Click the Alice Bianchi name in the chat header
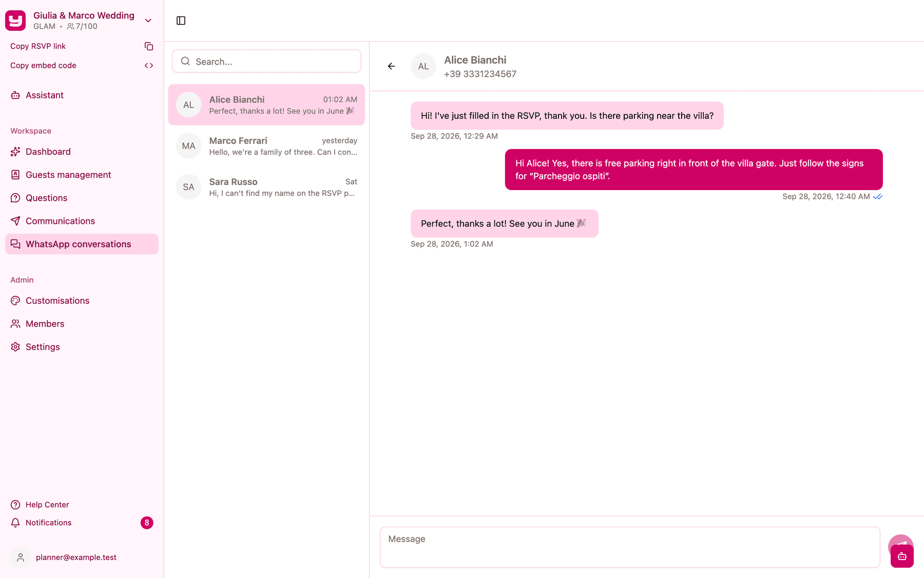 click(x=475, y=60)
